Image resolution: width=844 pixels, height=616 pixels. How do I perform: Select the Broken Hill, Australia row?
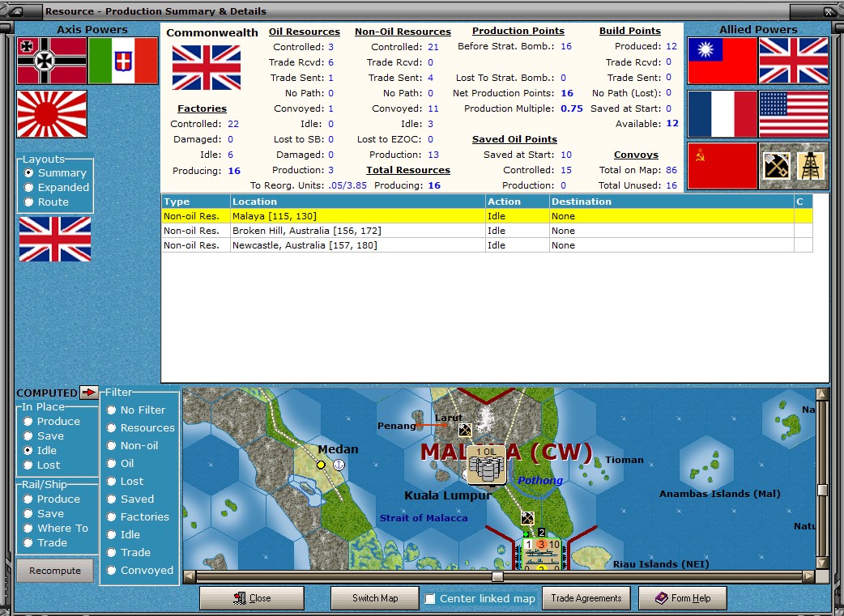tap(487, 231)
